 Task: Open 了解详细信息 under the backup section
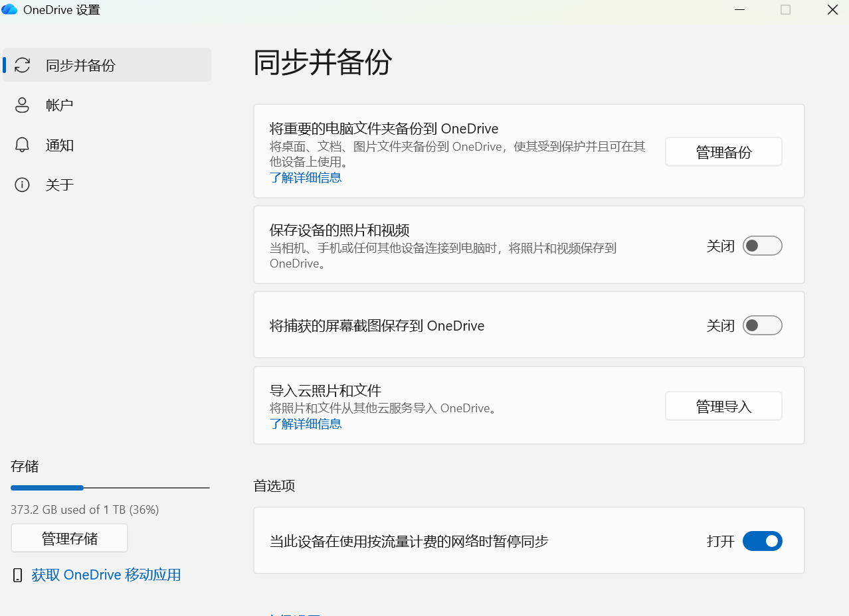(x=306, y=177)
